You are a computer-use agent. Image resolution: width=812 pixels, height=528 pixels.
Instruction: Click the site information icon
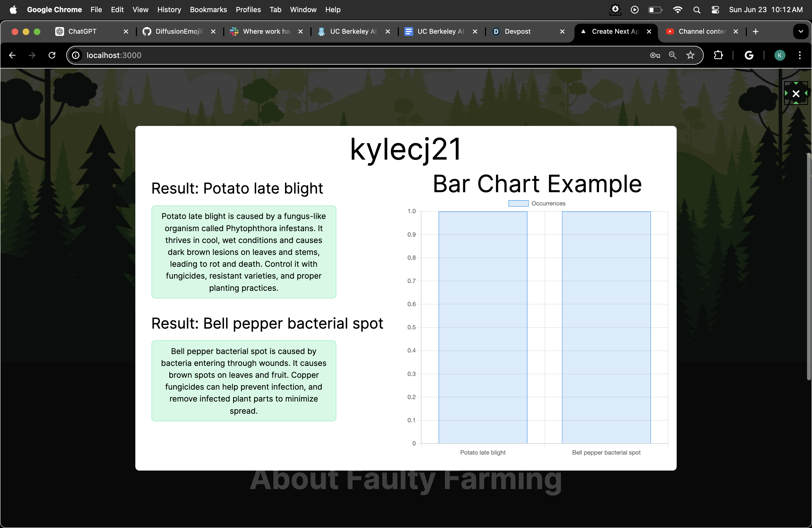point(76,55)
